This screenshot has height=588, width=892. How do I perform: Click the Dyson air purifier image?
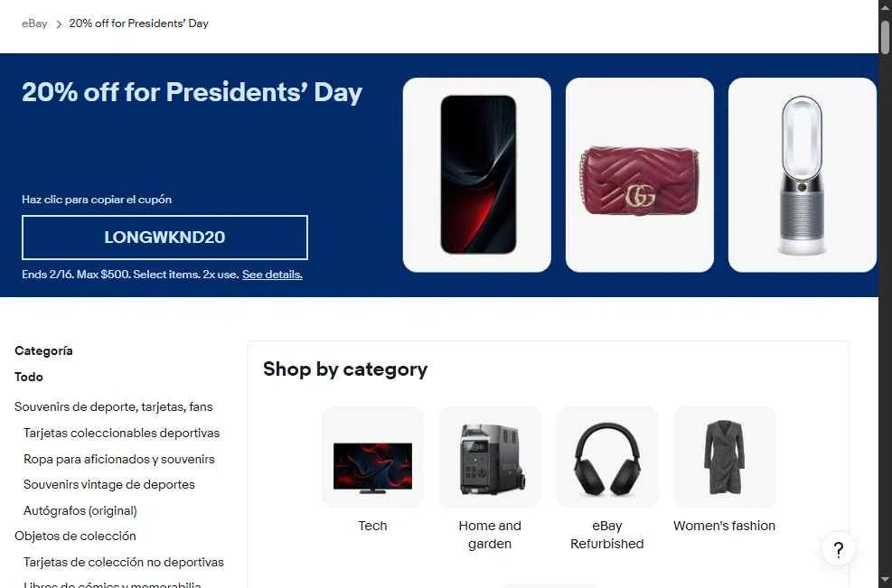803,174
